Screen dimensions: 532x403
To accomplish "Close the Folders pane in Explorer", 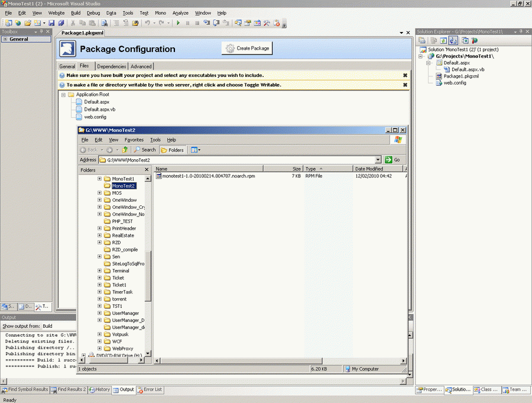I will (x=147, y=170).
